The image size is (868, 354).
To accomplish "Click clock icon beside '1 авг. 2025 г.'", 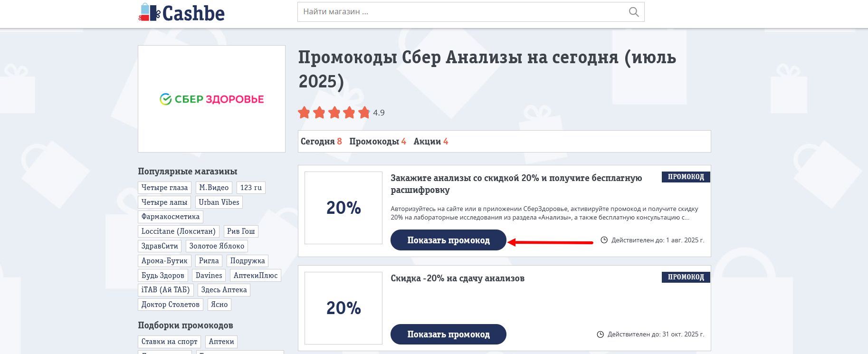I will pos(604,240).
